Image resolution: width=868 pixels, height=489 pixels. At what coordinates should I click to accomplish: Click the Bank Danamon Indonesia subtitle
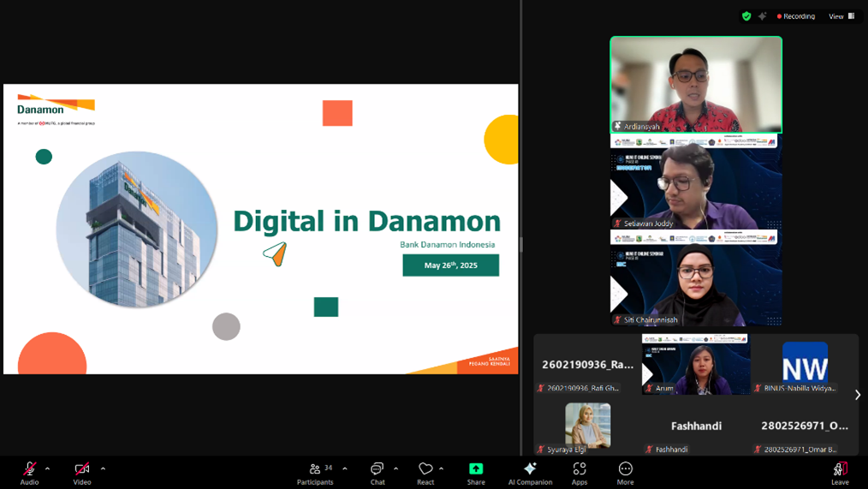pos(448,244)
